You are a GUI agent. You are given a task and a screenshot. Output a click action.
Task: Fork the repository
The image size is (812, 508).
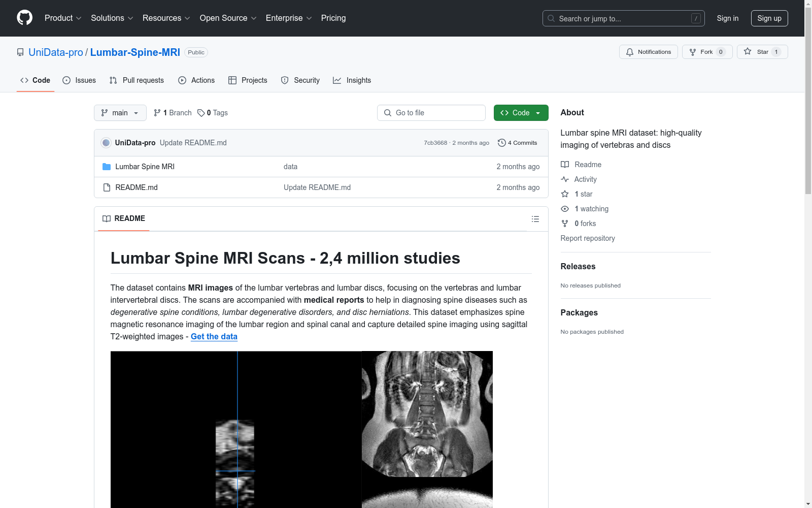707,52
